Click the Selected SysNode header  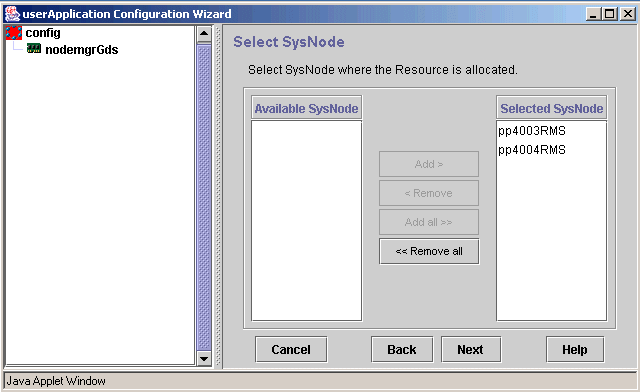[551, 108]
